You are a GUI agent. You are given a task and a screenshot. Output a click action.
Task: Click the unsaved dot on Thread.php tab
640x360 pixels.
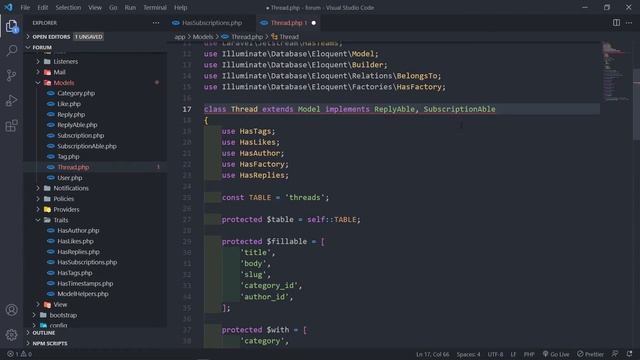point(314,23)
